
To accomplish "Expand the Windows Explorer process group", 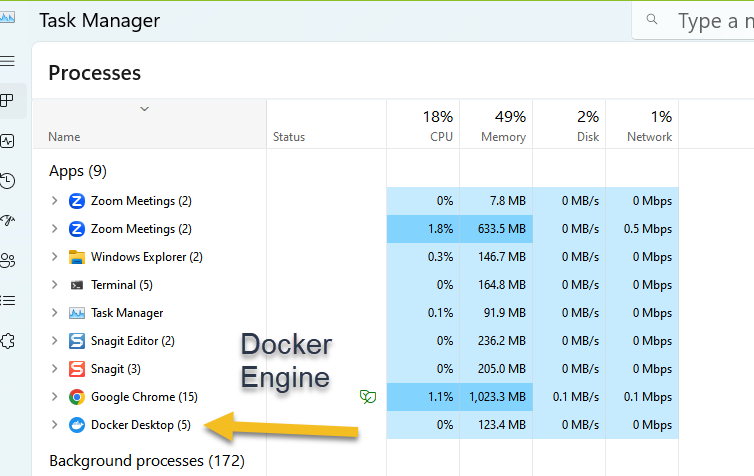I will click(x=55, y=257).
